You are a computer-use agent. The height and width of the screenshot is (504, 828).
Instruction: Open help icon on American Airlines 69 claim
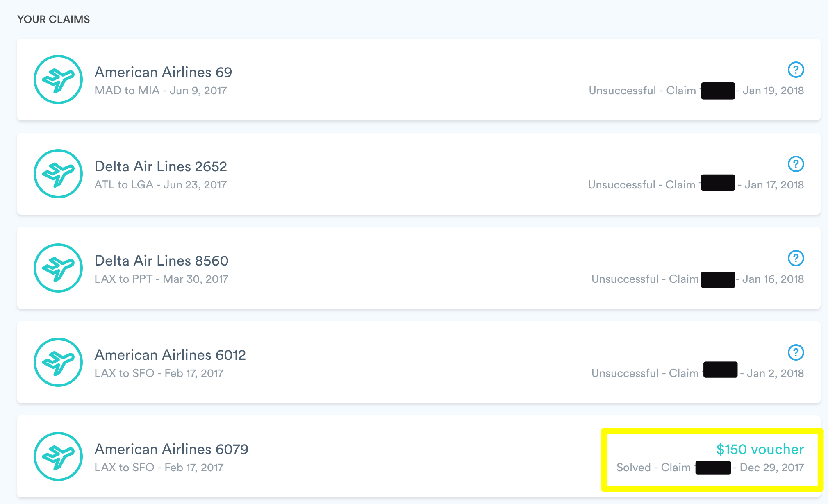796,70
